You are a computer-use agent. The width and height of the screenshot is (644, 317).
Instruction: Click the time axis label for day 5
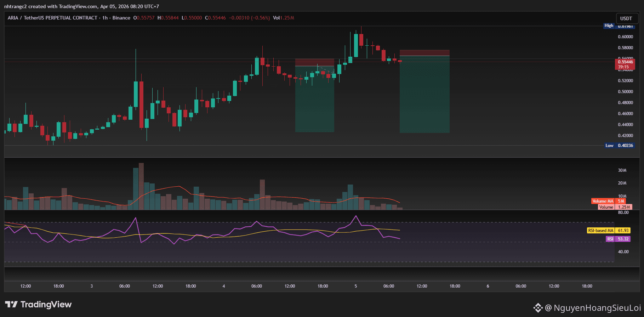click(356, 286)
